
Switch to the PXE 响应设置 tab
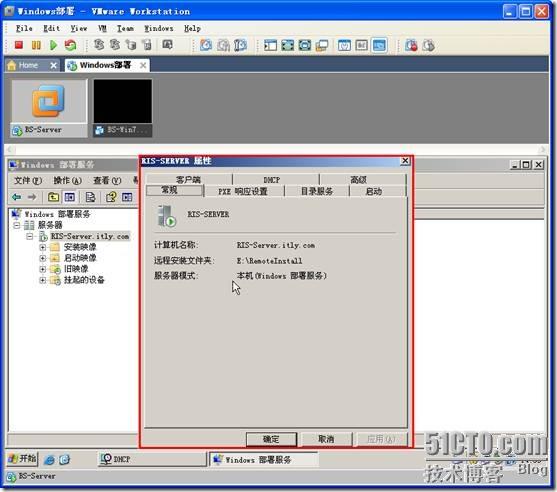(243, 191)
